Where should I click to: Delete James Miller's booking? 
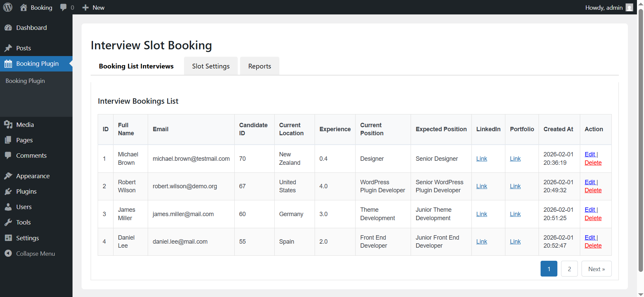pyautogui.click(x=593, y=218)
